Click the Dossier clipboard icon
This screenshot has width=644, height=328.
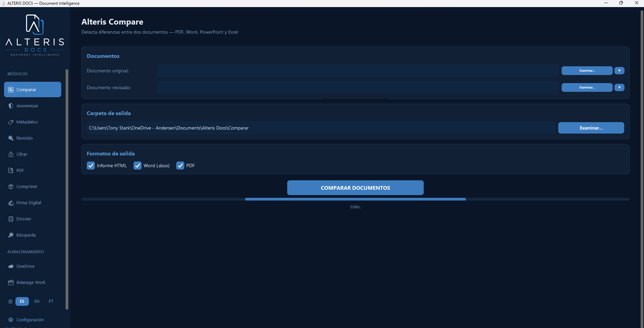tap(11, 219)
